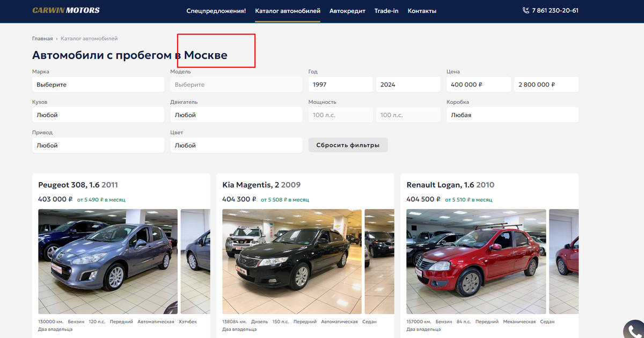
Task: Click the Каталог автомобилей breadcrumb
Action: (89, 39)
